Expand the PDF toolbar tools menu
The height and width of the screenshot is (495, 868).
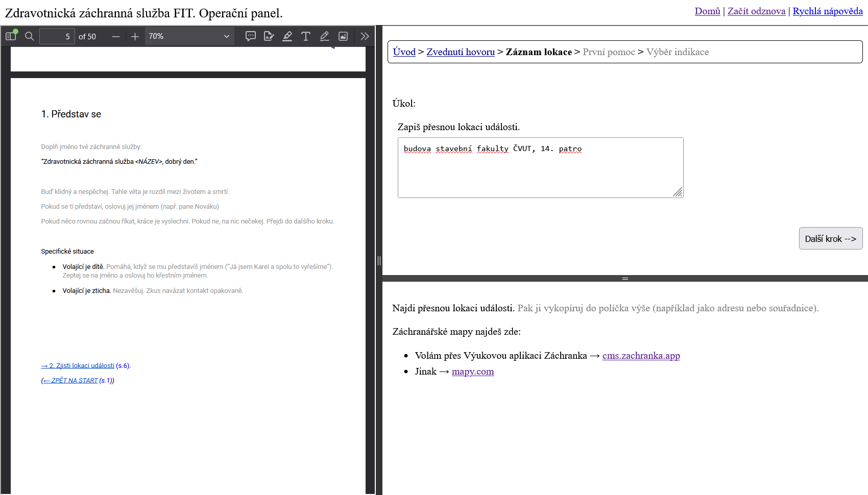pyautogui.click(x=365, y=36)
